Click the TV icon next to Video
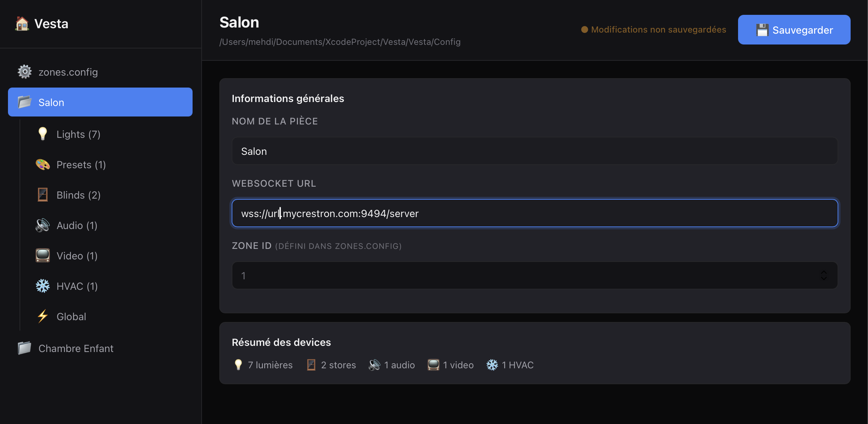The image size is (868, 424). click(x=43, y=255)
